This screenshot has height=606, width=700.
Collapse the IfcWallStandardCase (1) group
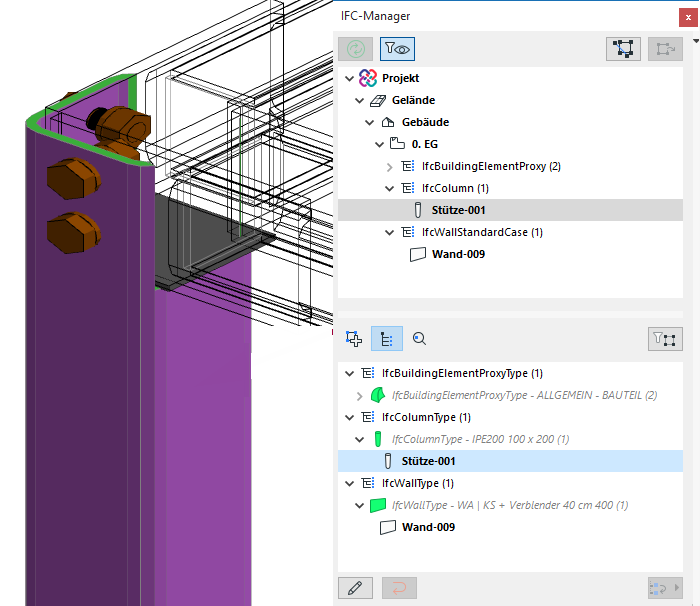389,232
